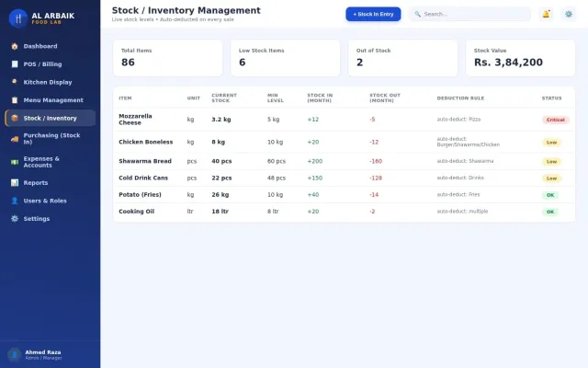Screen dimensions: 588x368
Task: Open Kitchen Display menu item
Action: point(48,82)
